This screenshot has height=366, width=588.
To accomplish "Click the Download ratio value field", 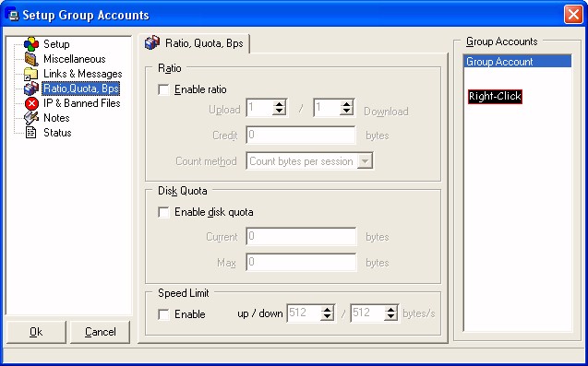I will [327, 108].
